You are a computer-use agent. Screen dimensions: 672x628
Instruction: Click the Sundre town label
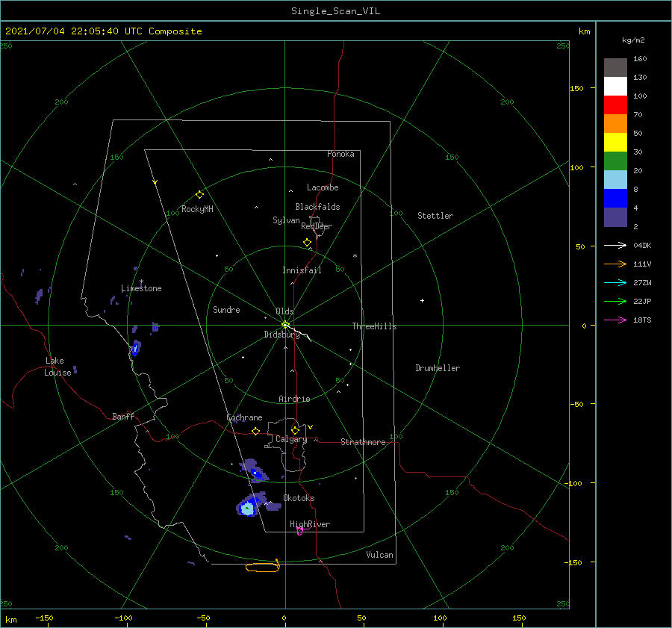[226, 309]
